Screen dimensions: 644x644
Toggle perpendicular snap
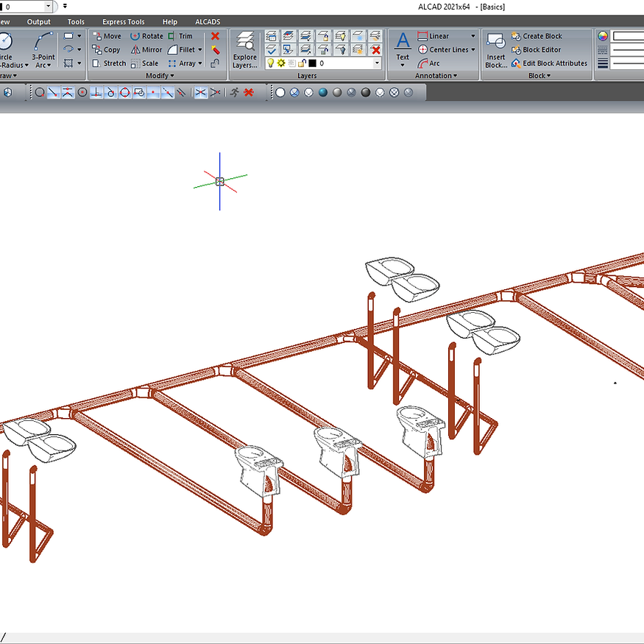[96, 93]
